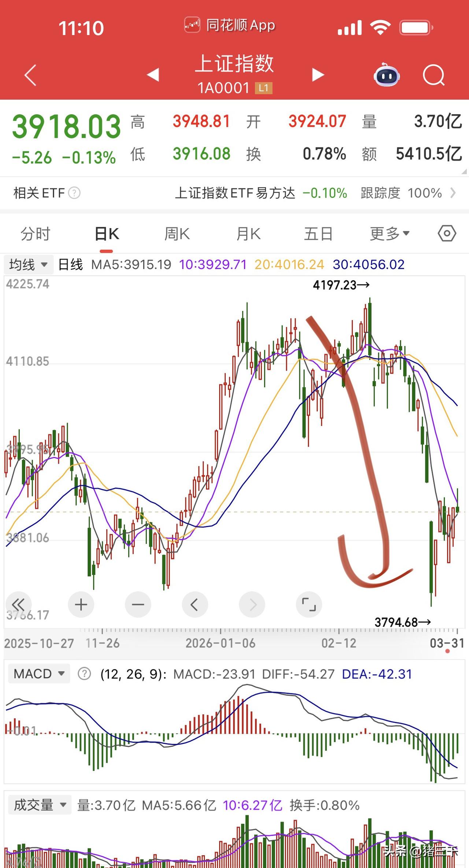Open the MACD indicator selector dropdown

[38, 674]
